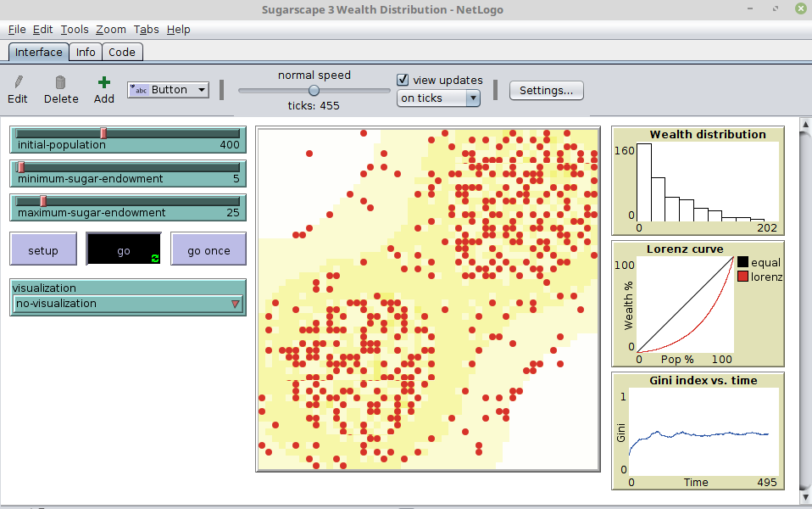The height and width of the screenshot is (509, 812).
Task: Click the Edit pencil icon
Action: (19, 82)
